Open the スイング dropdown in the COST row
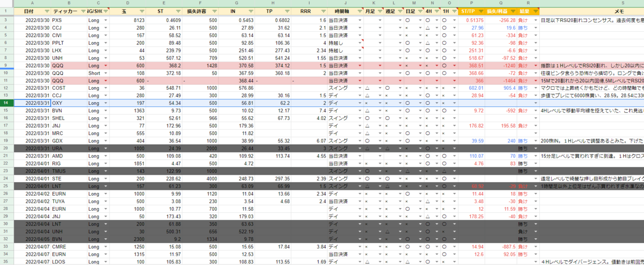 (359, 88)
